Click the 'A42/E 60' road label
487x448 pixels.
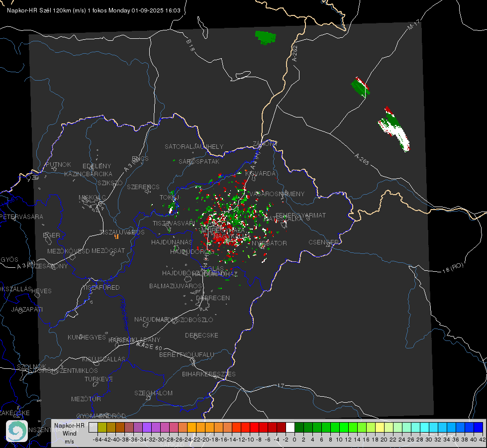[x=149, y=346]
